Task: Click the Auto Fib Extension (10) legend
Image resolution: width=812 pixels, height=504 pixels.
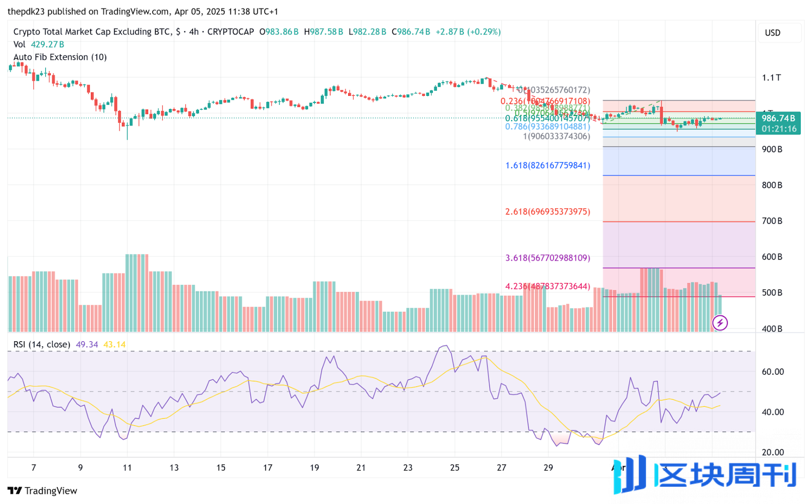Action: tap(60, 57)
